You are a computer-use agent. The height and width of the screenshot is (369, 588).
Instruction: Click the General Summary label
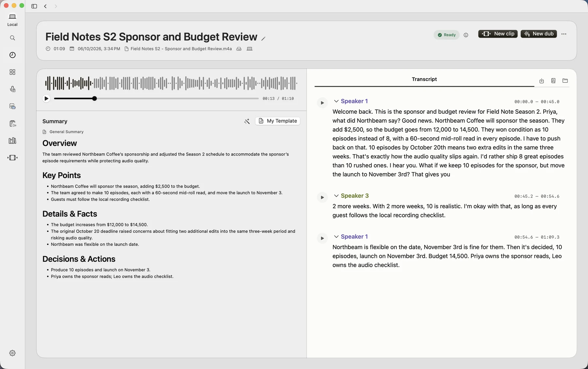tap(66, 132)
